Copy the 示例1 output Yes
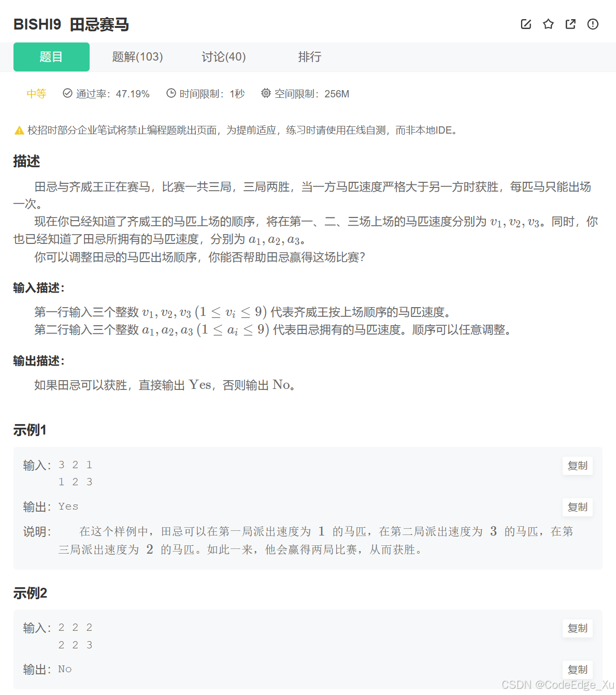The image size is (616, 695). pos(577,507)
